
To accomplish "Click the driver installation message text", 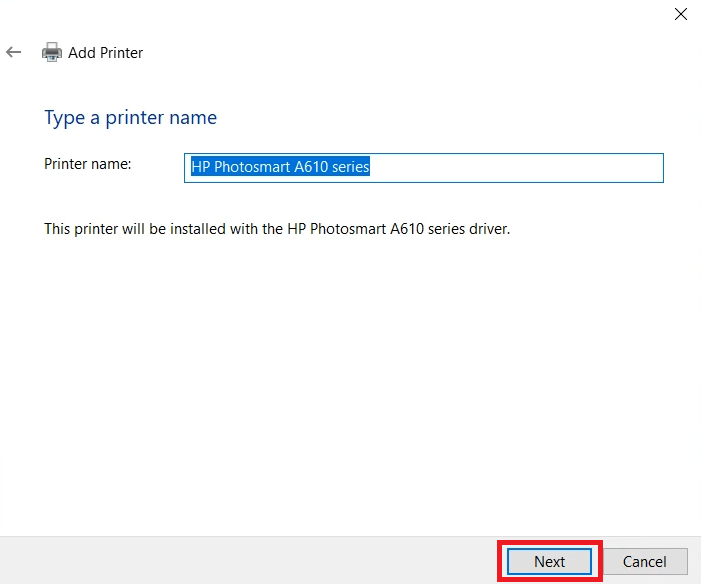I will pos(277,229).
